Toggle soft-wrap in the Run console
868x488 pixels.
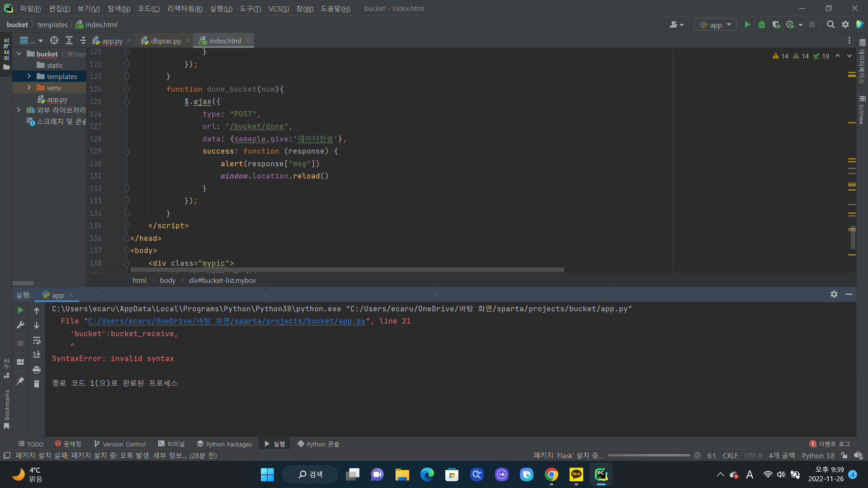pyautogui.click(x=37, y=340)
